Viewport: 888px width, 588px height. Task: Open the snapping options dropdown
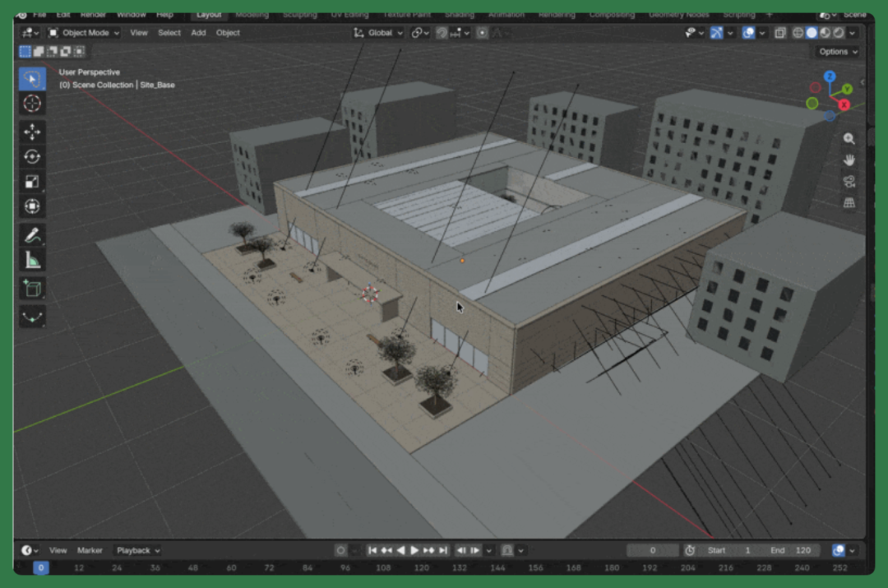pyautogui.click(x=460, y=33)
